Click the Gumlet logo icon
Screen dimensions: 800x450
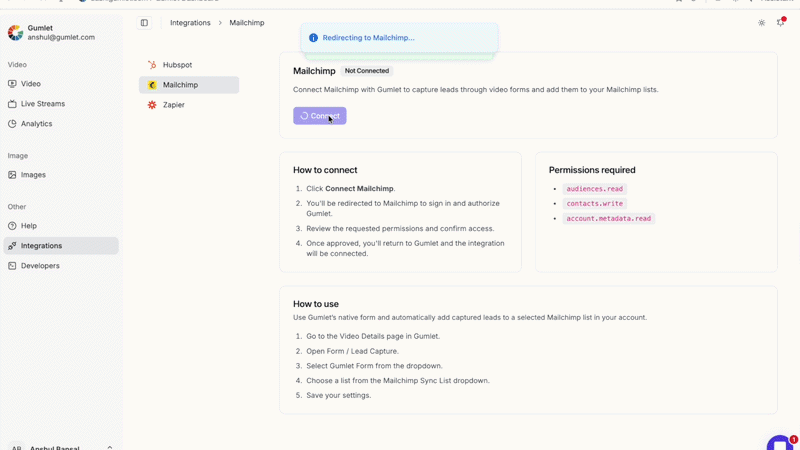tap(15, 33)
